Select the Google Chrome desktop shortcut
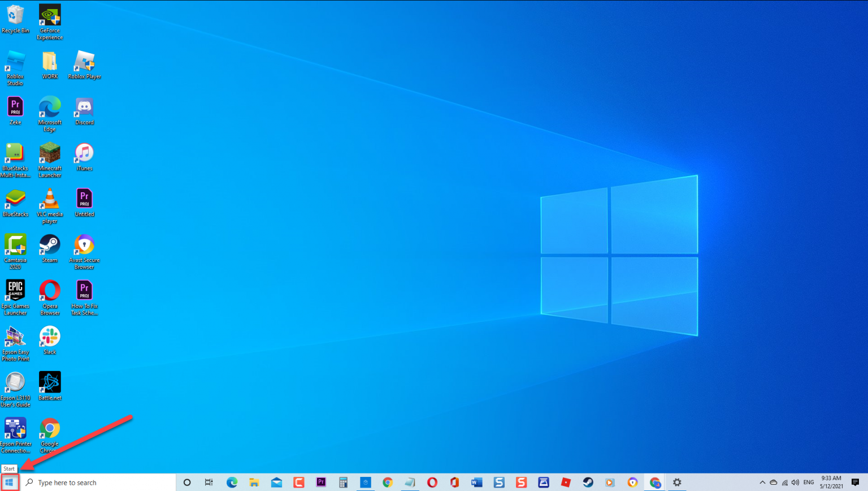Screen dimensions: 868x491 point(50,436)
